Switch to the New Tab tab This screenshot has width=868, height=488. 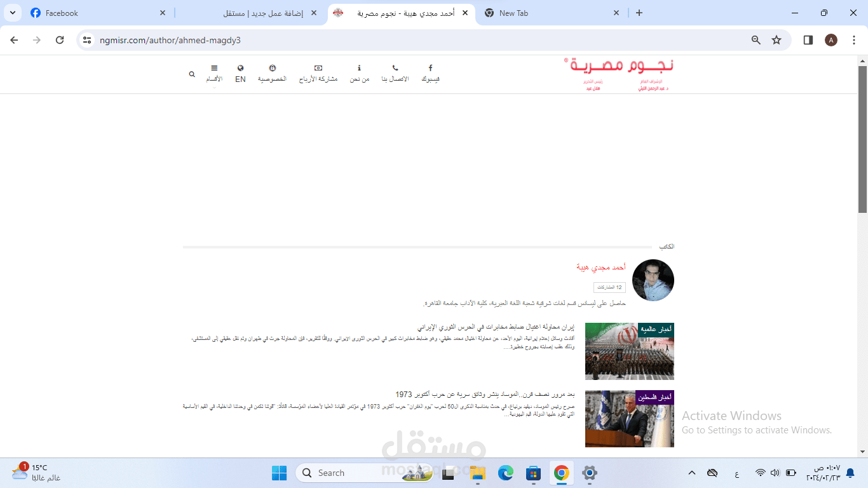(552, 13)
